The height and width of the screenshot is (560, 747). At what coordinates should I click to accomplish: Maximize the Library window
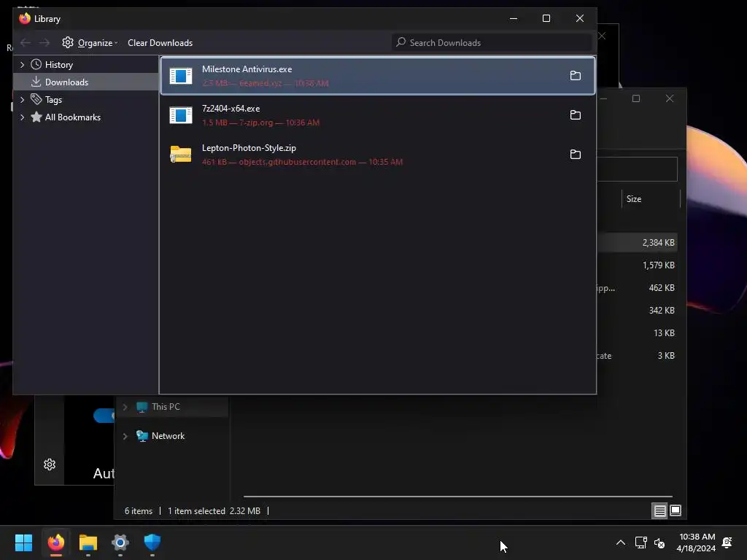coord(546,18)
